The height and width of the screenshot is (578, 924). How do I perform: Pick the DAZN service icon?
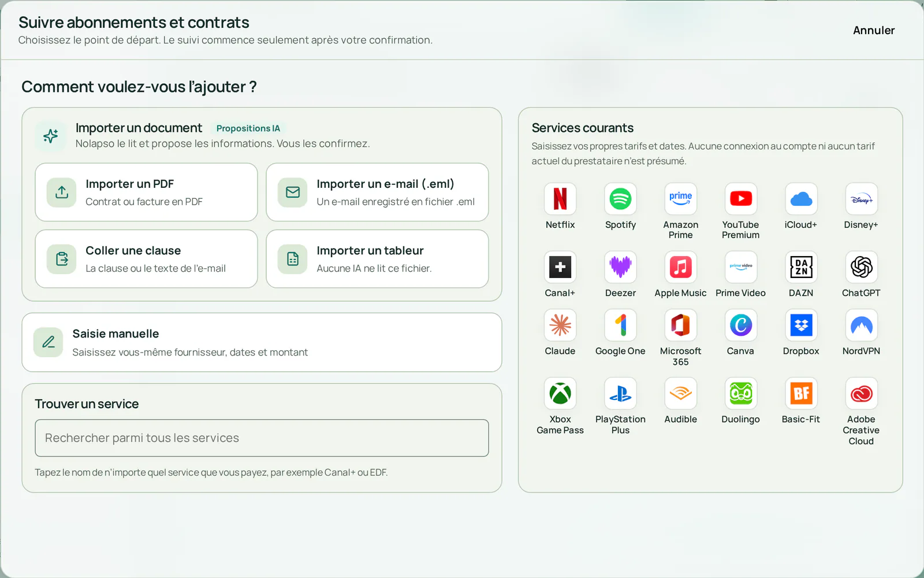[x=801, y=267]
